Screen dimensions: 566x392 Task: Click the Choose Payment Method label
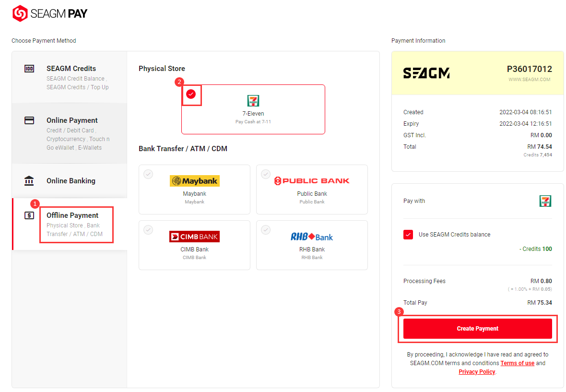point(44,41)
